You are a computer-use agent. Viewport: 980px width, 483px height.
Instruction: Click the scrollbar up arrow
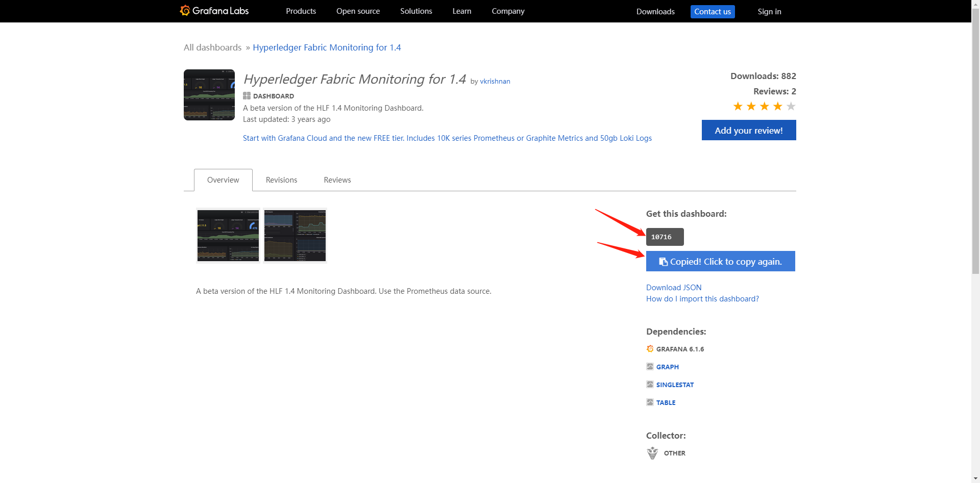click(x=975, y=4)
